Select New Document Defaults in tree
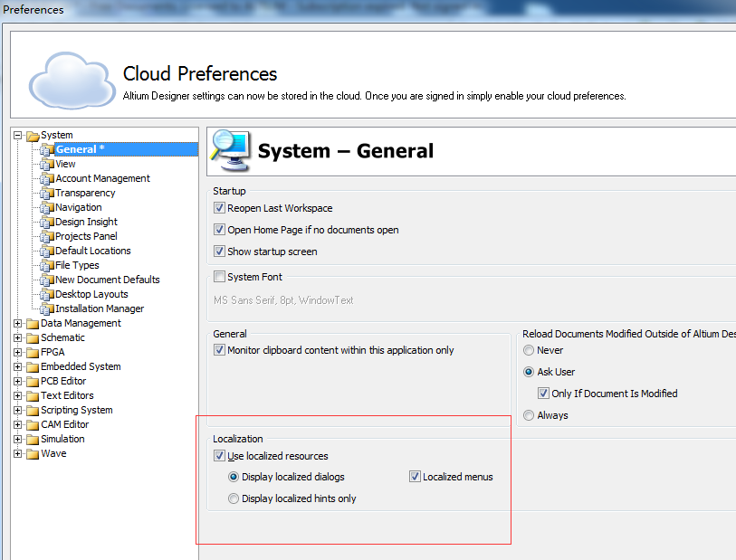 coord(107,280)
